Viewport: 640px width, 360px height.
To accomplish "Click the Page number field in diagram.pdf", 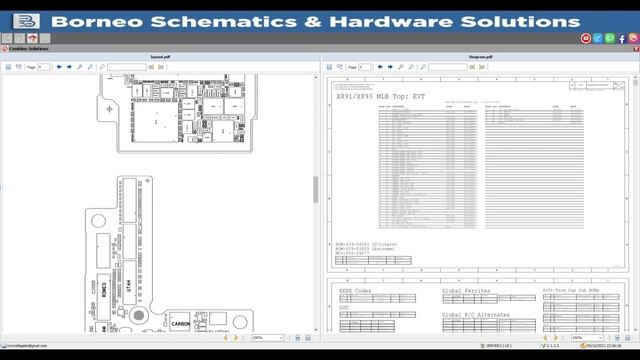I will (365, 67).
